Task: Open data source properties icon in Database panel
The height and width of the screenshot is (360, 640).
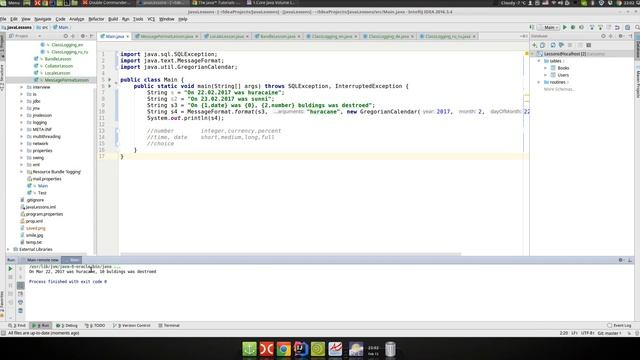Action: point(561,45)
